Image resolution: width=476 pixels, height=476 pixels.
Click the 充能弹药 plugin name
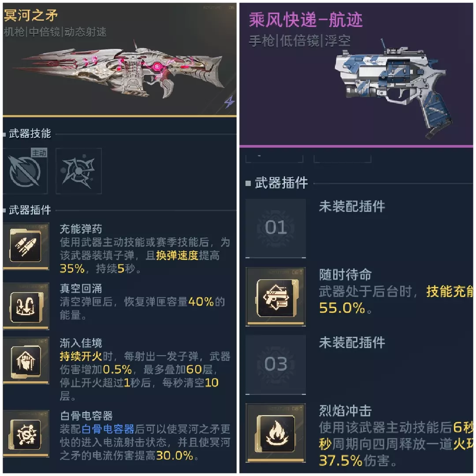coord(81,229)
